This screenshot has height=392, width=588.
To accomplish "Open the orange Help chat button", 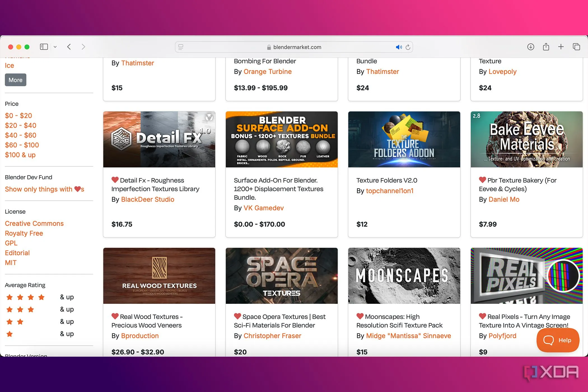I will [557, 340].
